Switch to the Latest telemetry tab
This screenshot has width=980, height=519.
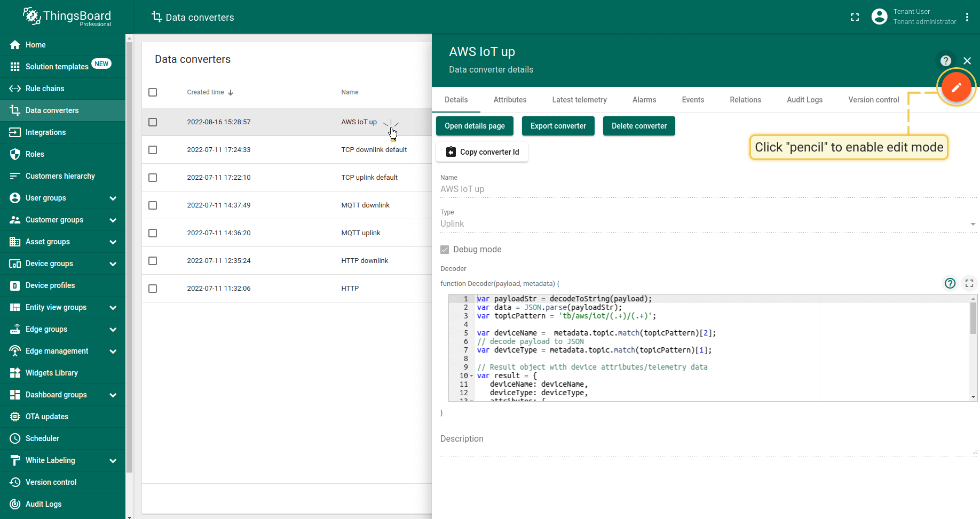pos(579,100)
